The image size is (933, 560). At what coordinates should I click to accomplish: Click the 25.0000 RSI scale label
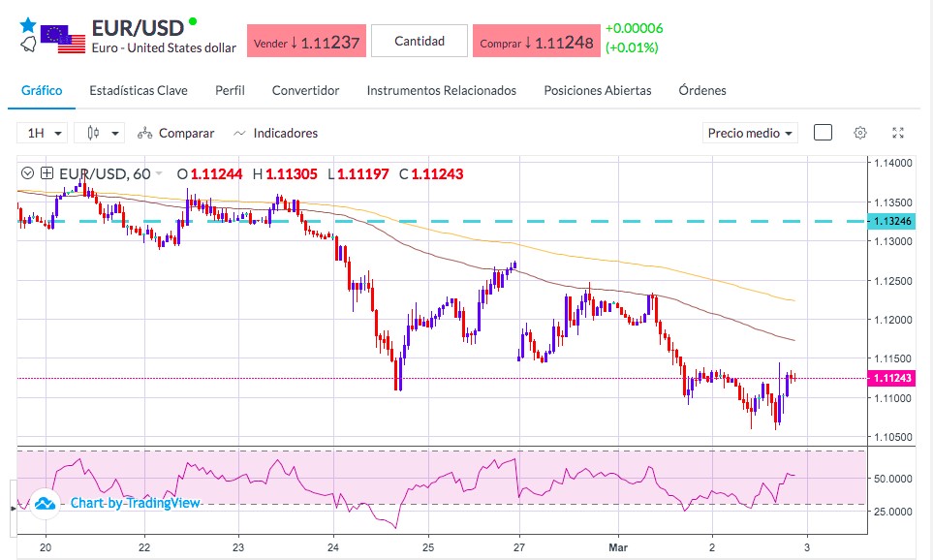tap(892, 512)
